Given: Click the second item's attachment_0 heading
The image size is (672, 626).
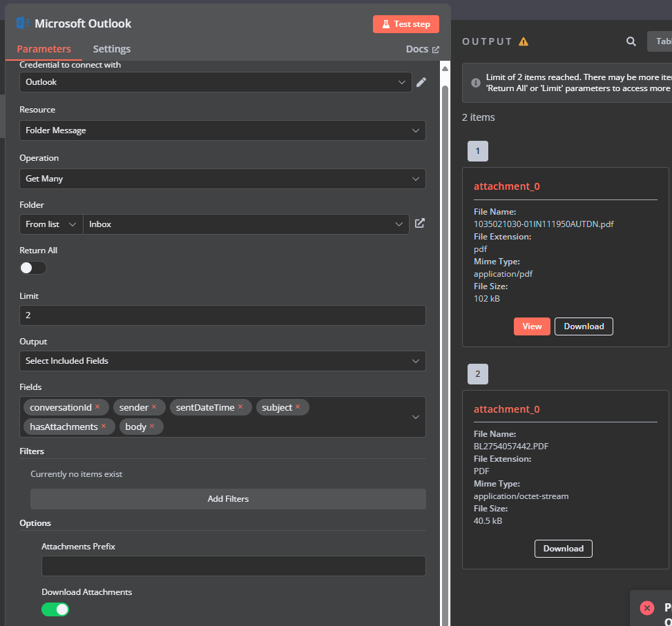Looking at the screenshot, I should pyautogui.click(x=506, y=409).
